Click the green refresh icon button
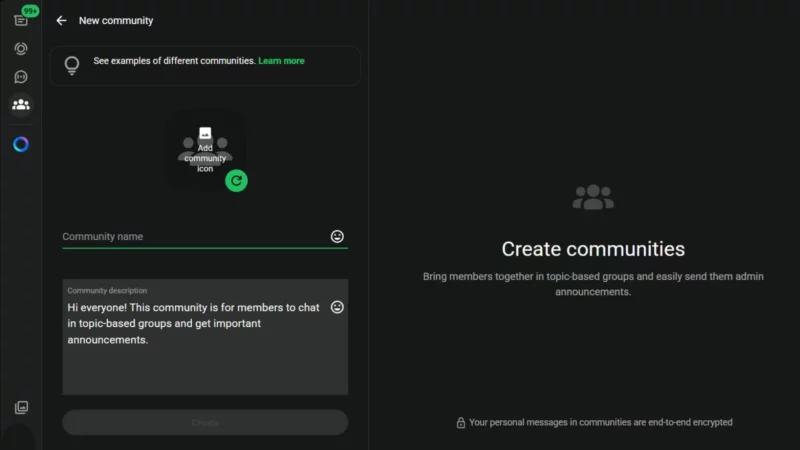 tap(236, 181)
